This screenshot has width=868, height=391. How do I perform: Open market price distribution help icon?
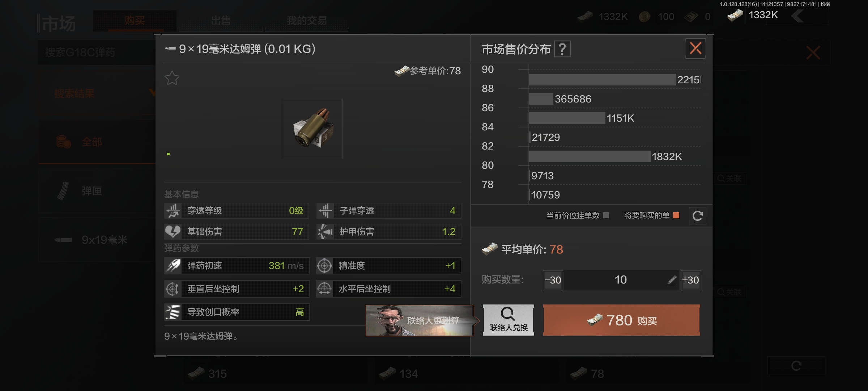point(562,49)
